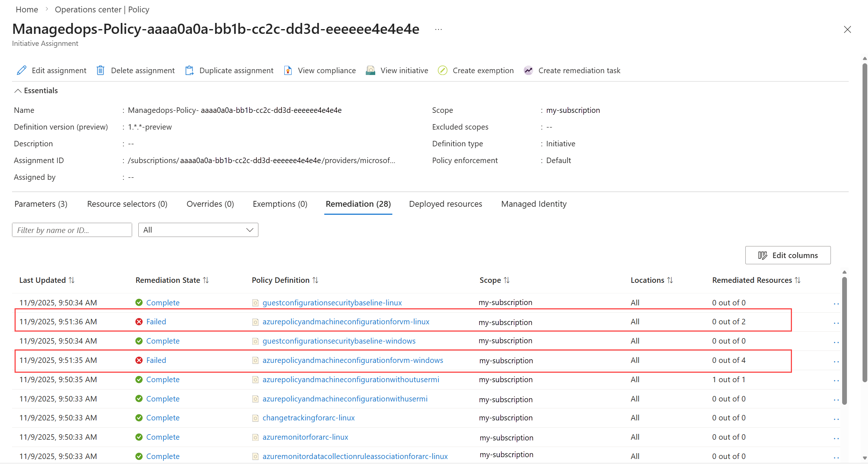
Task: Open the changetrackingforarc-linux policy definition
Action: pyautogui.click(x=309, y=418)
